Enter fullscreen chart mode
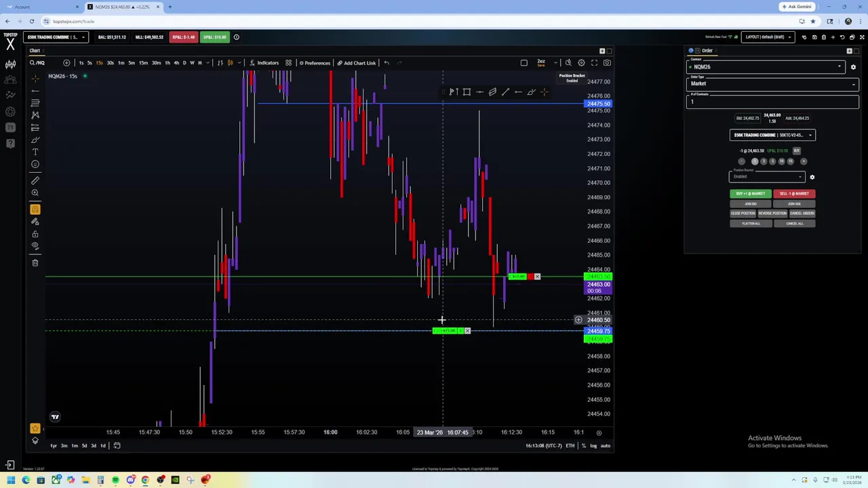Screen dimensions: 868x488 594,63
